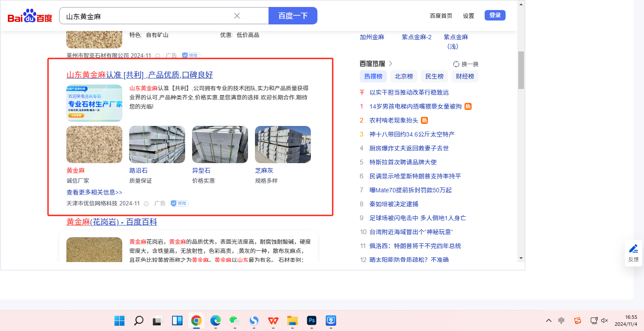Switch to the 民生榜 tab
This screenshot has width=644, height=331.
tap(434, 76)
